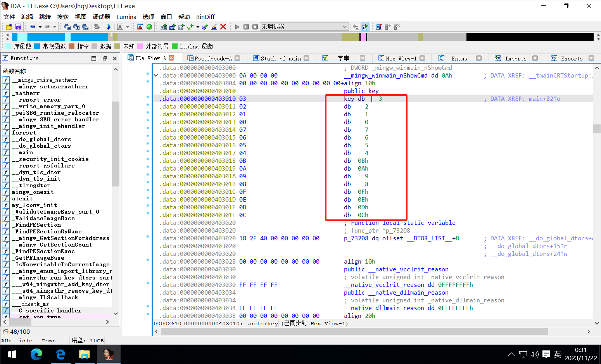Open Microsoft Edge from the taskbar
Screen dimensions: 601x364
[x=36, y=354]
